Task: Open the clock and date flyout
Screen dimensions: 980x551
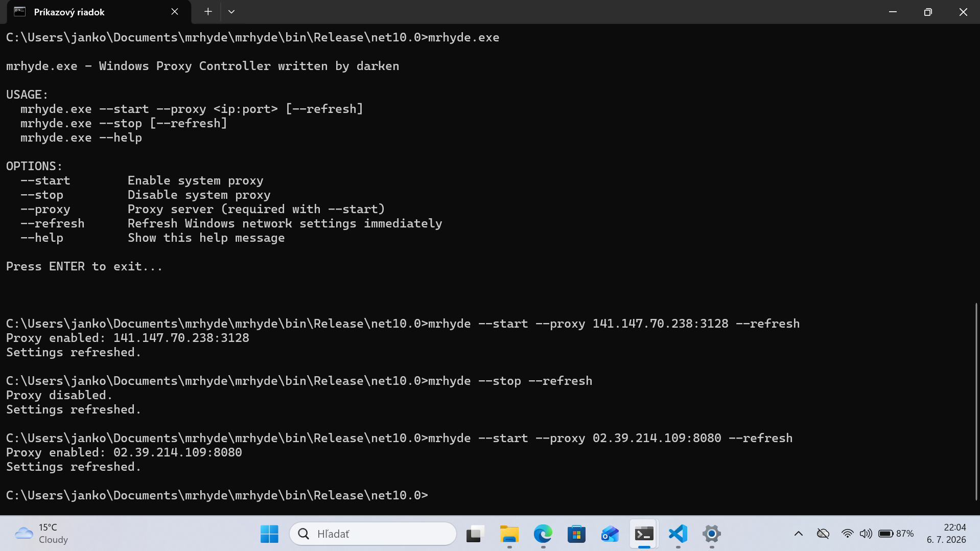Action: pyautogui.click(x=946, y=534)
